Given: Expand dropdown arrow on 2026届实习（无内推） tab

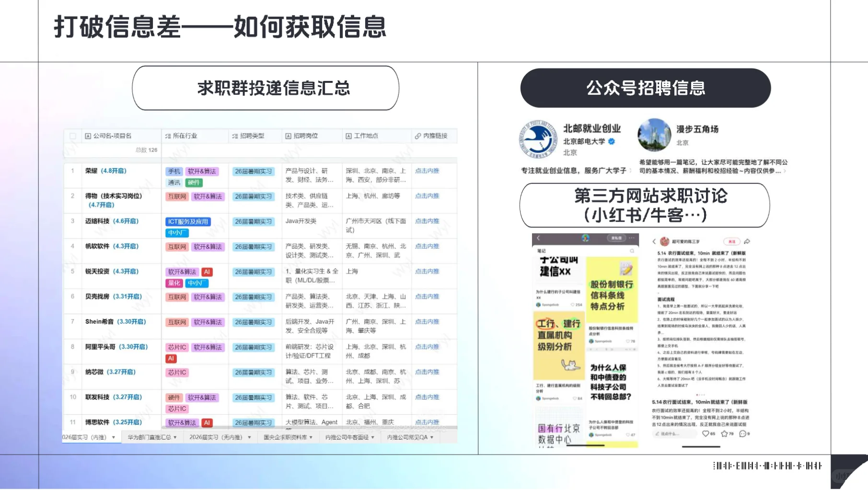Looking at the screenshot, I should [249, 437].
